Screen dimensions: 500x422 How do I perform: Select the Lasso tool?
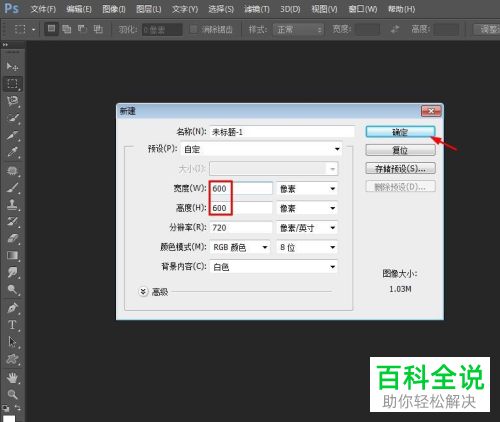12,101
